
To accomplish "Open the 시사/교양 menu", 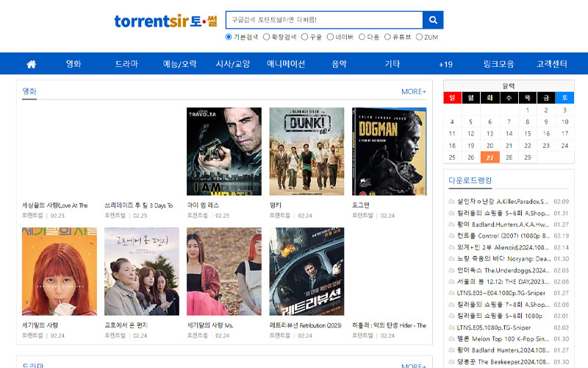I will (x=232, y=64).
